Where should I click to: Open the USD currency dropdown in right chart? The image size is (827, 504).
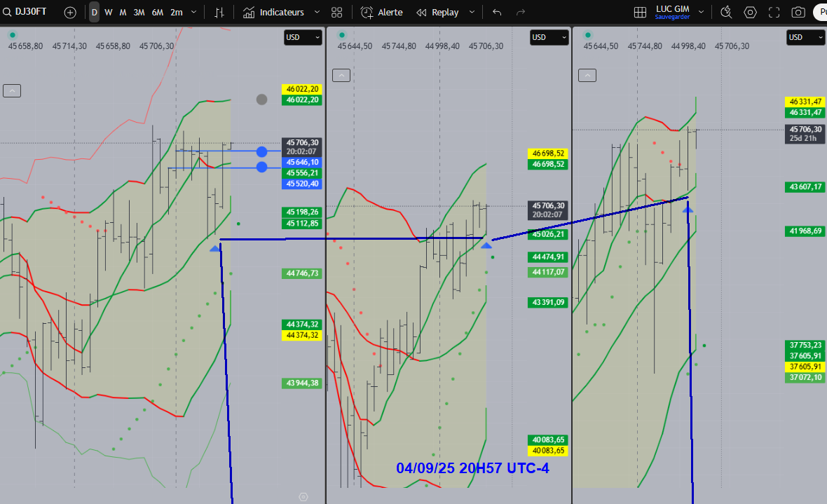[x=805, y=37]
